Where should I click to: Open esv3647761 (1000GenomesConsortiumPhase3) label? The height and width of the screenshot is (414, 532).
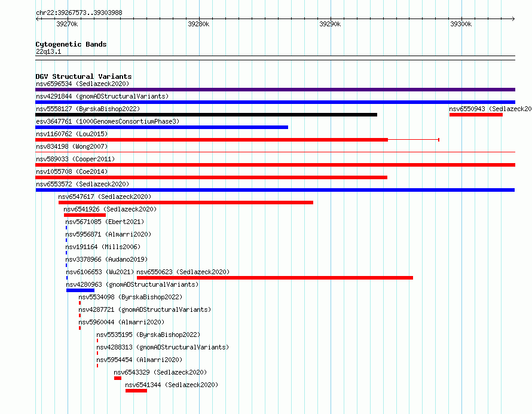[x=108, y=121]
